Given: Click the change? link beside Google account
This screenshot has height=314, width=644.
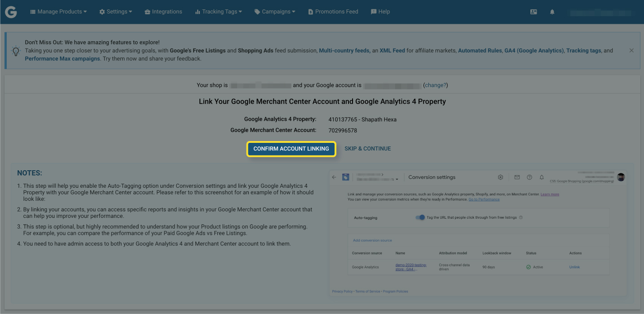Looking at the screenshot, I should (x=436, y=85).
